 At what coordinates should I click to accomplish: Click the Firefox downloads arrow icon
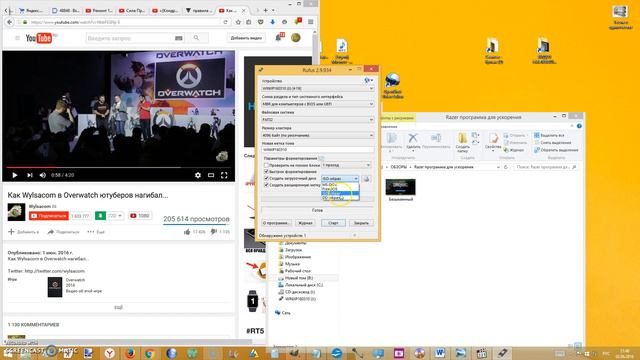point(273,22)
